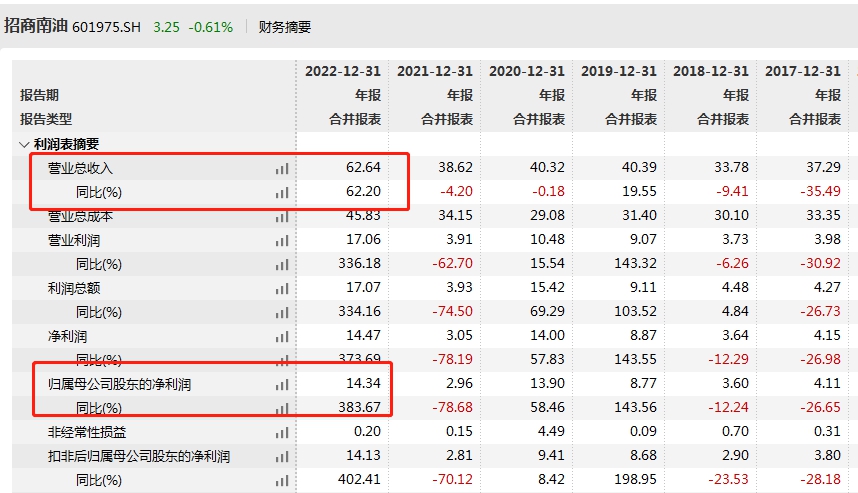Click 2022 营业利润 value 17.06
Image resolution: width=858 pixels, height=493 pixels.
point(363,240)
